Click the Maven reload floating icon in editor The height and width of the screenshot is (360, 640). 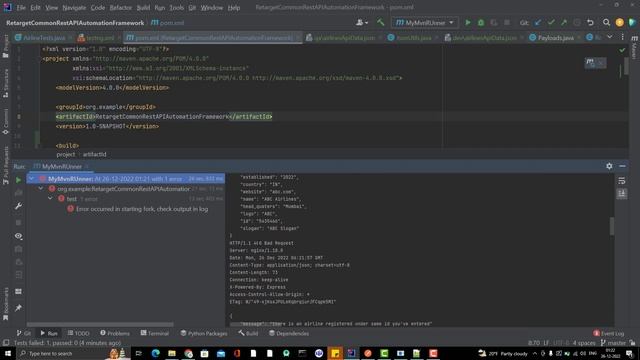point(590,62)
